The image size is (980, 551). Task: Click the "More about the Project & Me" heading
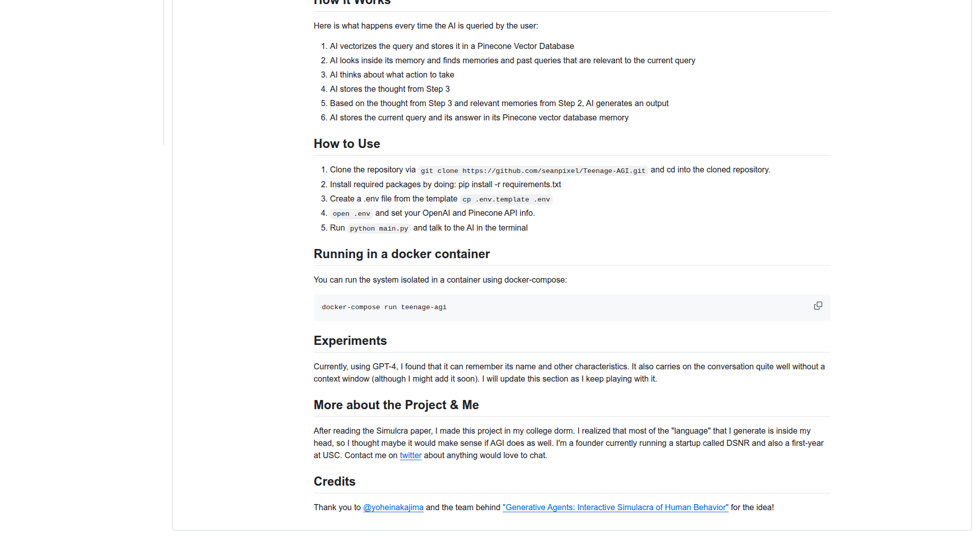[x=396, y=405]
